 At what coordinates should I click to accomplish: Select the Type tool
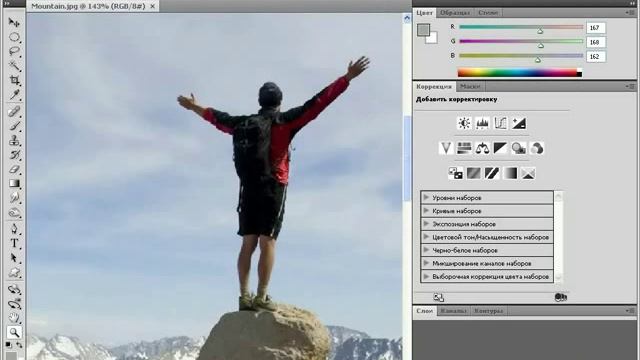[14, 243]
